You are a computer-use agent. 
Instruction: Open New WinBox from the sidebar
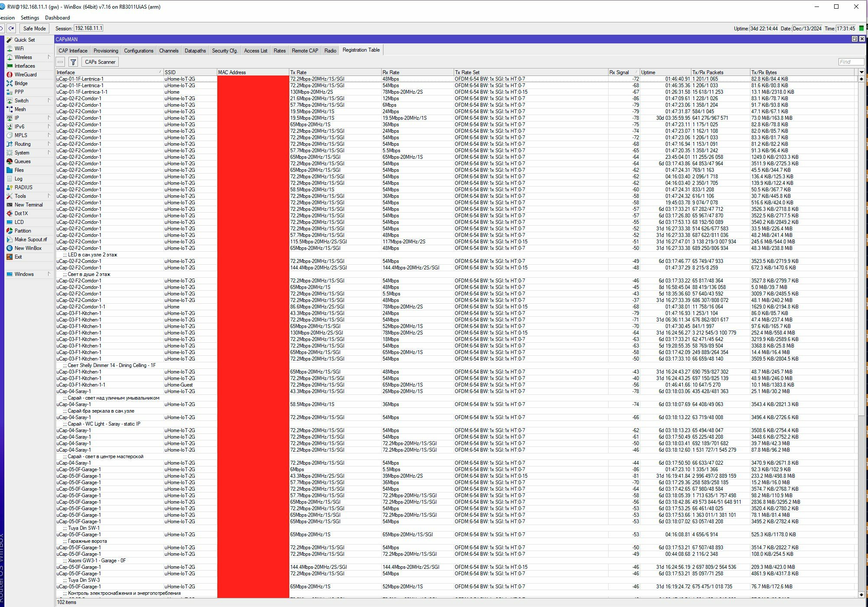coord(29,248)
